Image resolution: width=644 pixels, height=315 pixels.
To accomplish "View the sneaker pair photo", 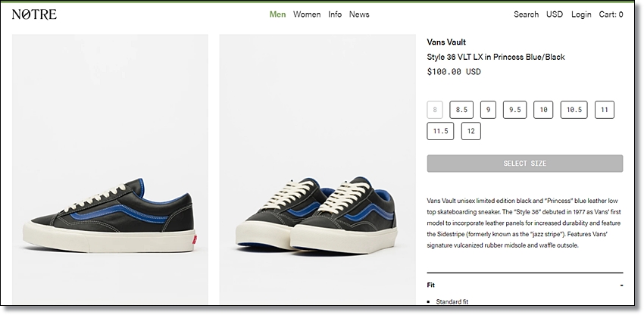I will click(x=317, y=169).
